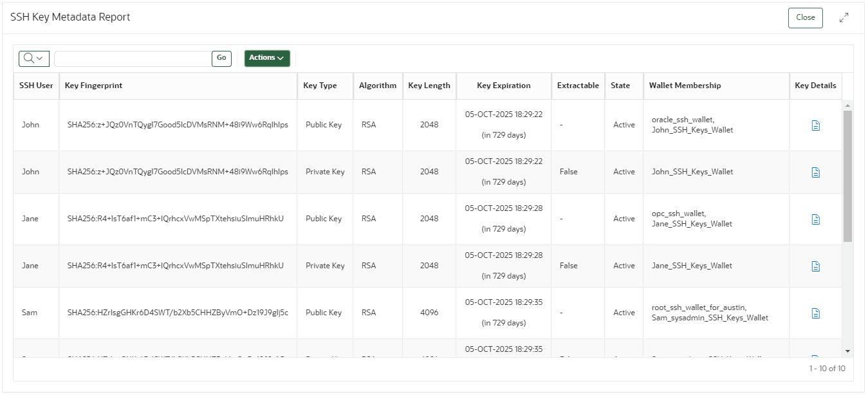Open Key Details for Sam's 4096-bit public key
Viewport: 868px width, 395px height.
coord(815,313)
